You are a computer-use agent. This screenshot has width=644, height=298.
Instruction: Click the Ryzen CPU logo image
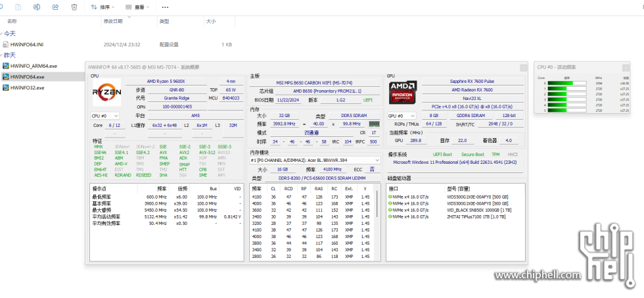pyautogui.click(x=106, y=92)
